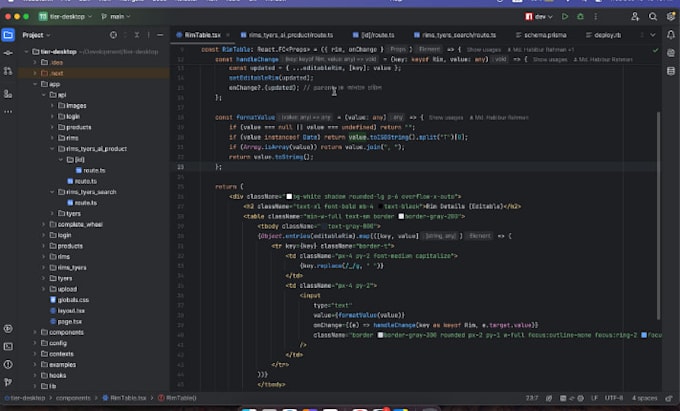Viewport: 680px width, 411px height.
Task: Run the dev configuration
Action: pyautogui.click(x=565, y=16)
